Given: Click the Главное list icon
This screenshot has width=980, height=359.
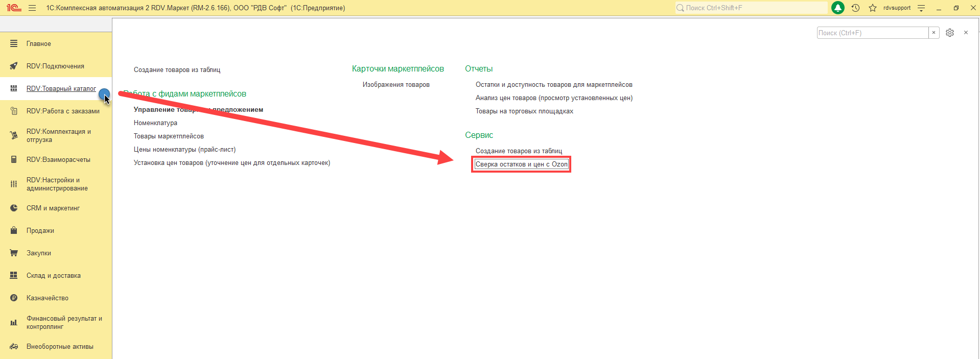Looking at the screenshot, I should (14, 43).
